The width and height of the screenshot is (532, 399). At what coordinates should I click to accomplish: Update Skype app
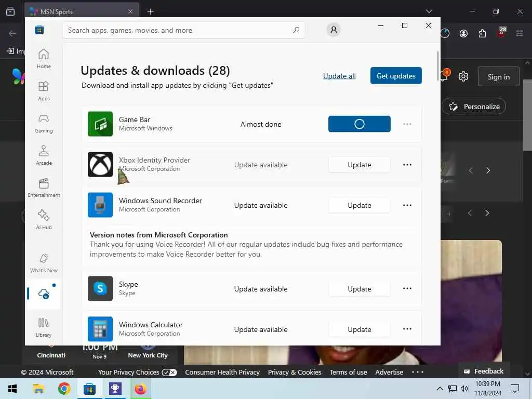tap(360, 289)
